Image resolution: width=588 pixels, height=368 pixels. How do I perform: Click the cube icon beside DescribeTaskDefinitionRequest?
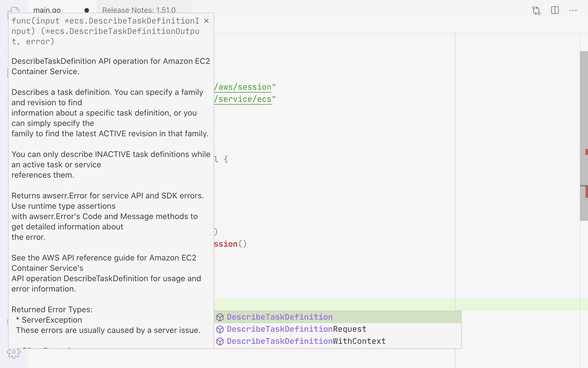(220, 329)
